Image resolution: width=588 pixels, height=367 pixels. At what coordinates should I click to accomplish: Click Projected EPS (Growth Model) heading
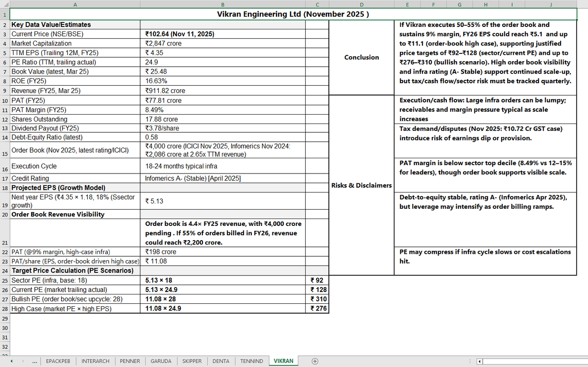[75, 188]
